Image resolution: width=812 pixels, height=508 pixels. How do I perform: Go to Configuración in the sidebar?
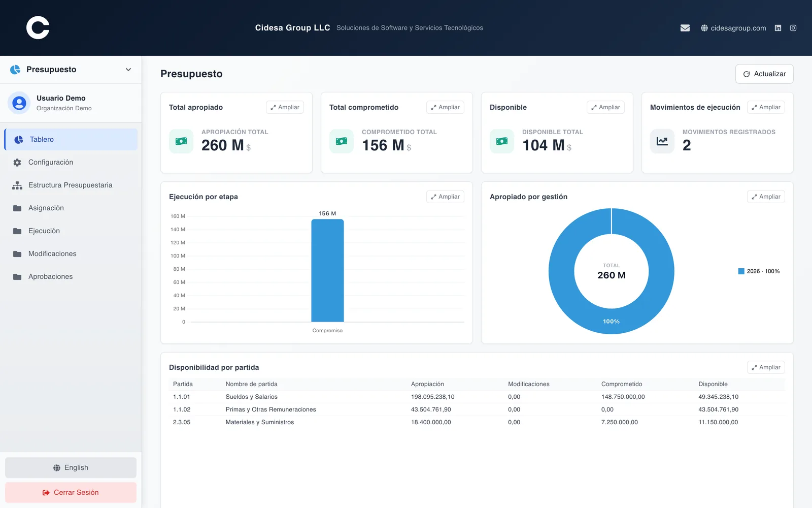(71, 163)
